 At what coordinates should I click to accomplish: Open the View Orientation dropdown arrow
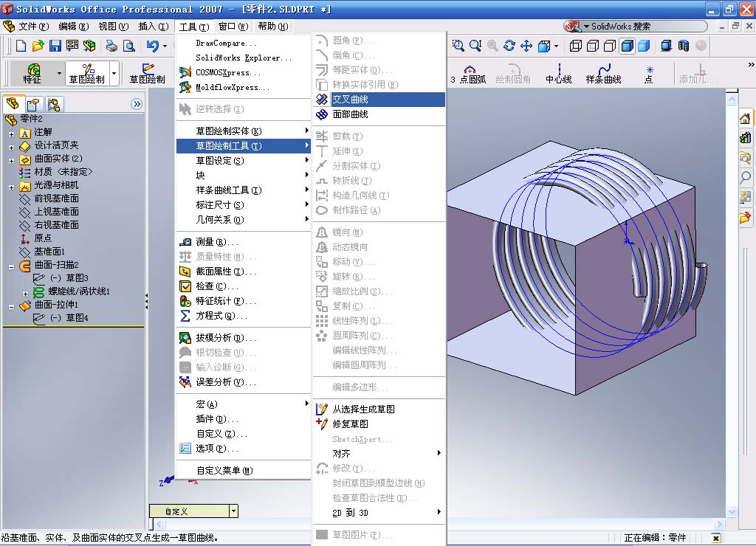coord(556,46)
